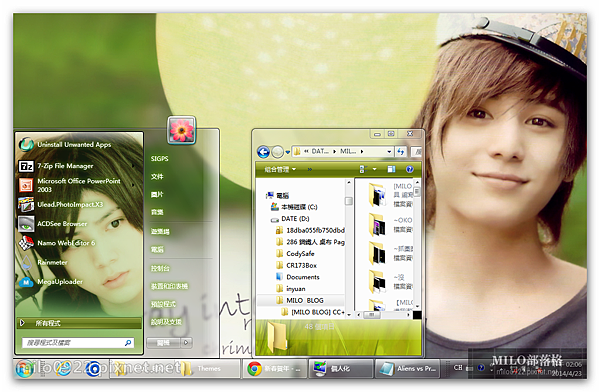Select the [MILO BLOG] CC+ subfolder
The width and height of the screenshot is (600, 392).
[x=313, y=312]
